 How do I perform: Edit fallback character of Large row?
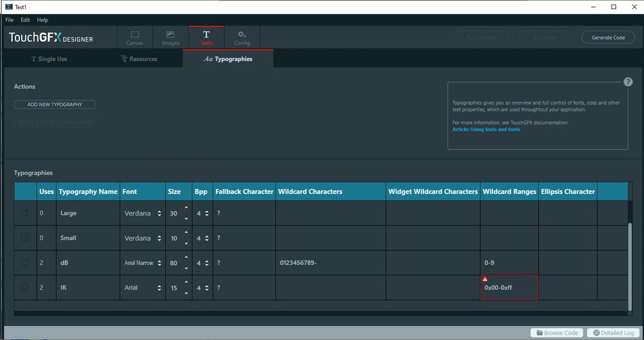click(x=244, y=214)
